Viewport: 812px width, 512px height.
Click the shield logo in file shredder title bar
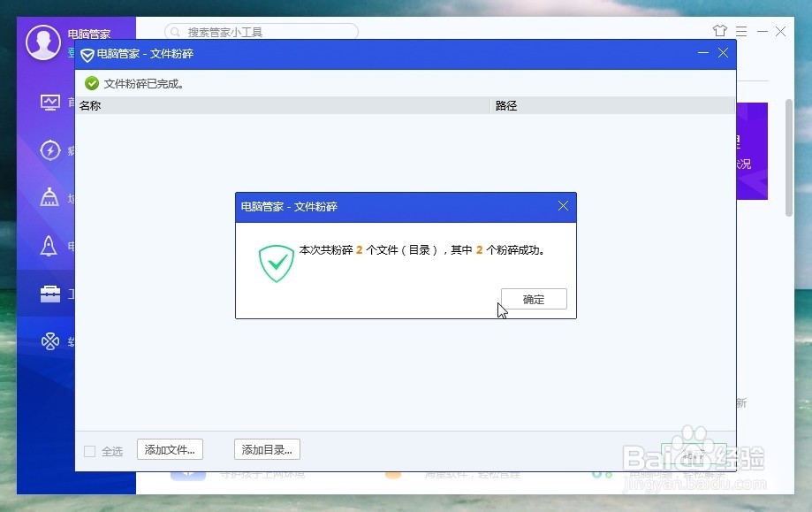(x=87, y=55)
